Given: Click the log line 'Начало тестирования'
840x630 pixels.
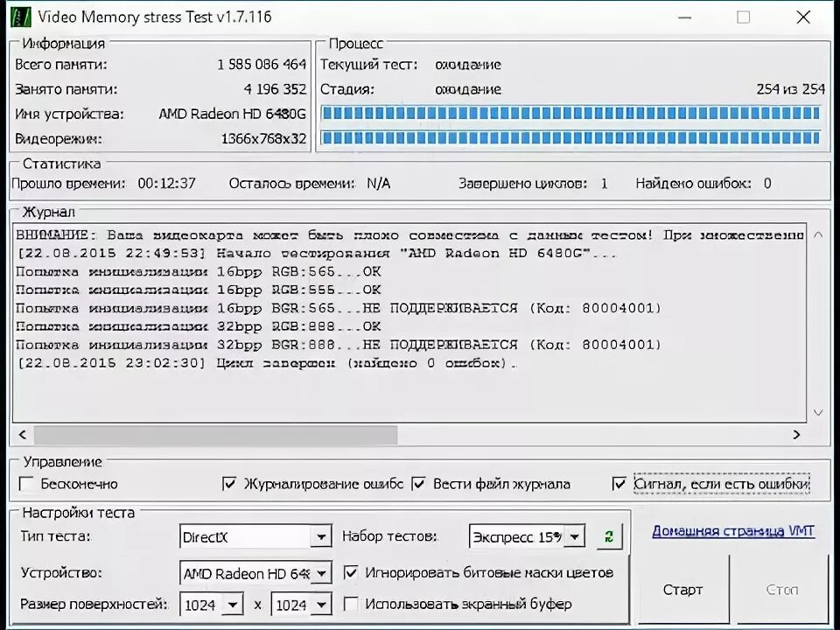Looking at the screenshot, I should [317, 253].
